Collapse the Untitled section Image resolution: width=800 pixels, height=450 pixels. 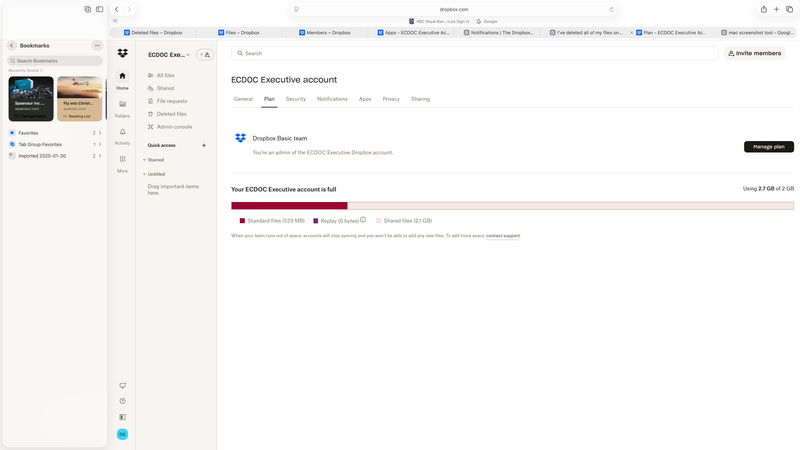[x=144, y=174]
